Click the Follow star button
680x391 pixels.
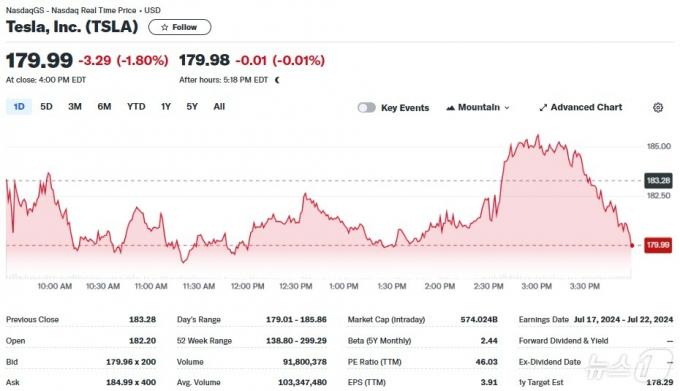(x=180, y=27)
